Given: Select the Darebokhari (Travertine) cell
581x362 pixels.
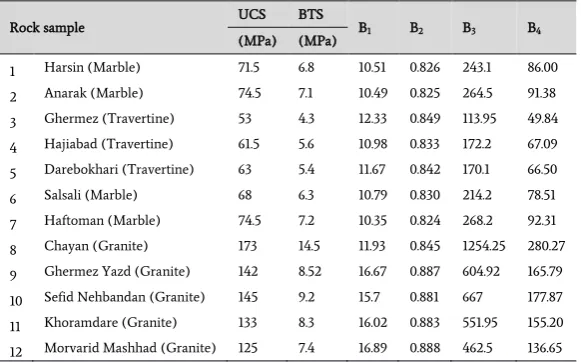Looking at the screenshot, I should point(119,169).
